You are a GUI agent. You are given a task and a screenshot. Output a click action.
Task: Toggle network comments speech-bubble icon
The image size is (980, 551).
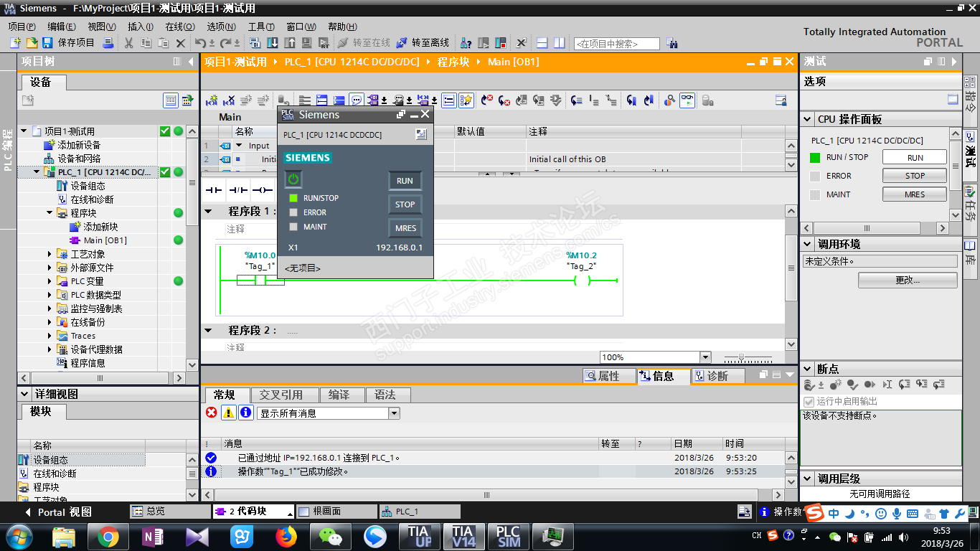pyautogui.click(x=356, y=100)
